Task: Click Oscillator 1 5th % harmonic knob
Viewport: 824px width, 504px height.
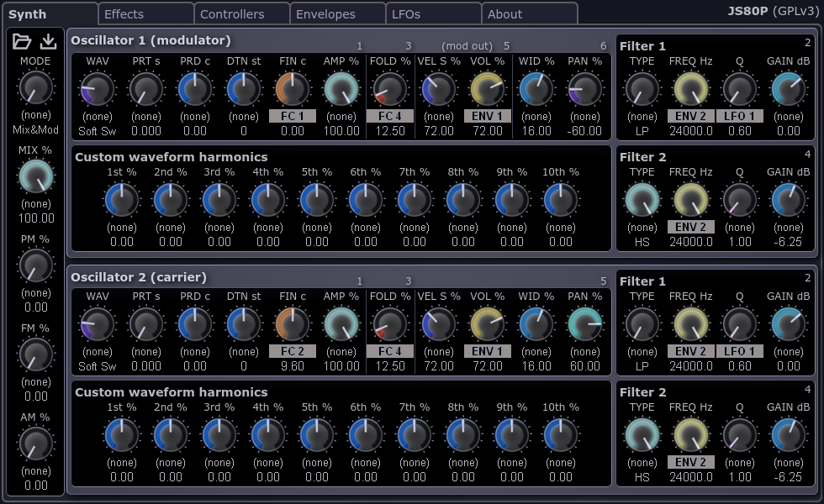Action: coord(317,200)
